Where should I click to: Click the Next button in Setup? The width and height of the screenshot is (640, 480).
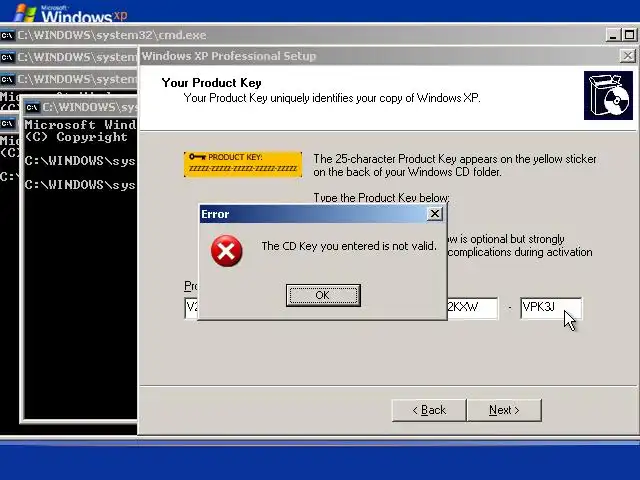click(504, 410)
